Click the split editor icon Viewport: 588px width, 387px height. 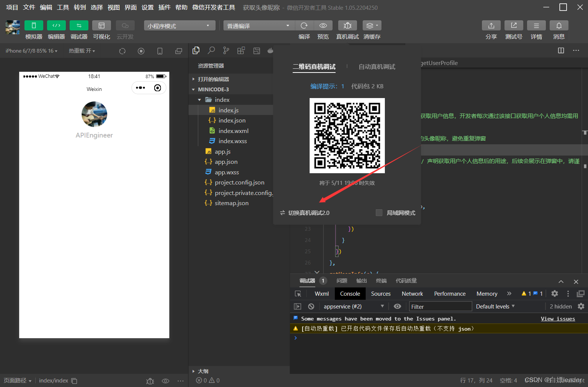pyautogui.click(x=561, y=50)
